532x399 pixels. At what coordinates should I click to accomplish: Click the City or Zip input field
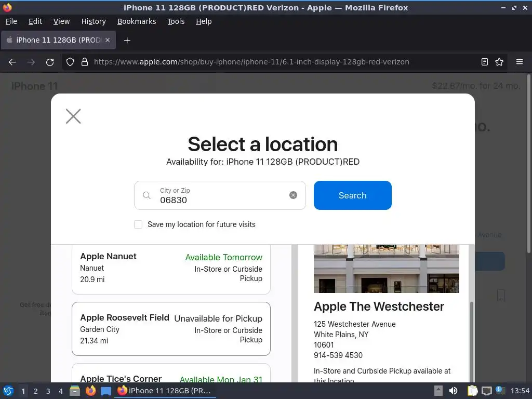(x=220, y=195)
